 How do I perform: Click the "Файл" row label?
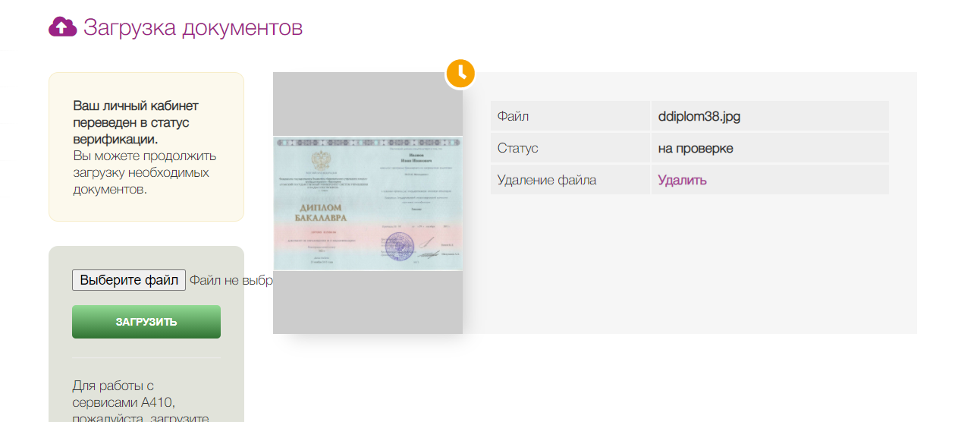513,116
